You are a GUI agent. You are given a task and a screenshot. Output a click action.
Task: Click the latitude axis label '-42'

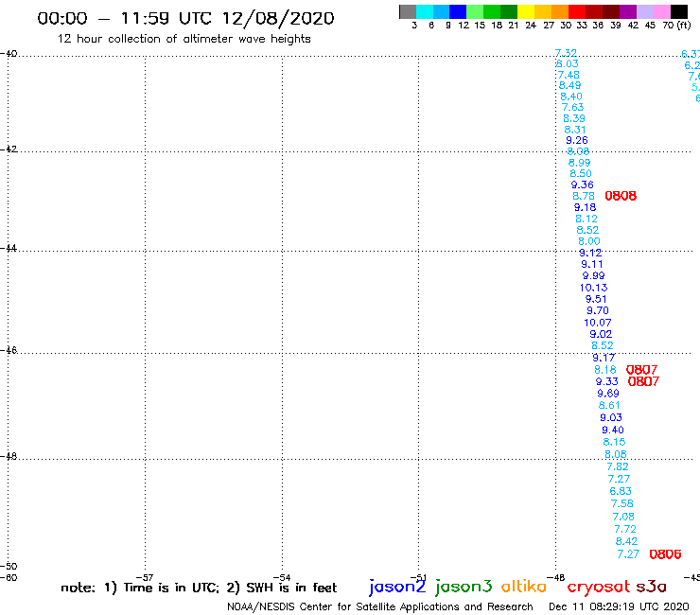[9, 149]
